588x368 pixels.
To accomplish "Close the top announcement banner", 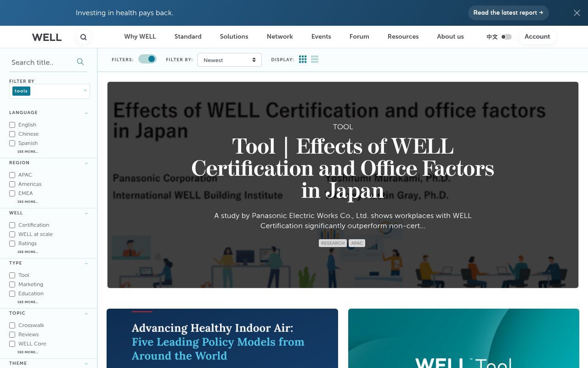I will (577, 13).
